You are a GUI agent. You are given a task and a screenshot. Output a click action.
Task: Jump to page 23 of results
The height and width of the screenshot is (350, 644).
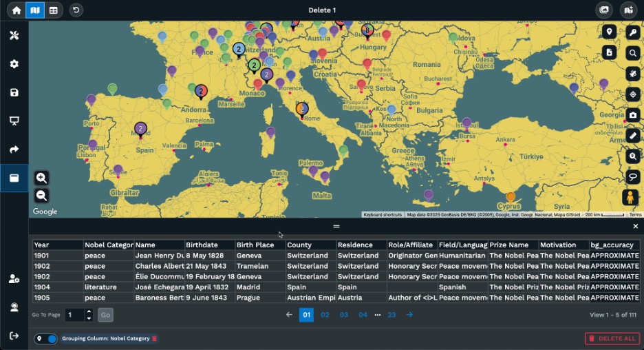391,315
